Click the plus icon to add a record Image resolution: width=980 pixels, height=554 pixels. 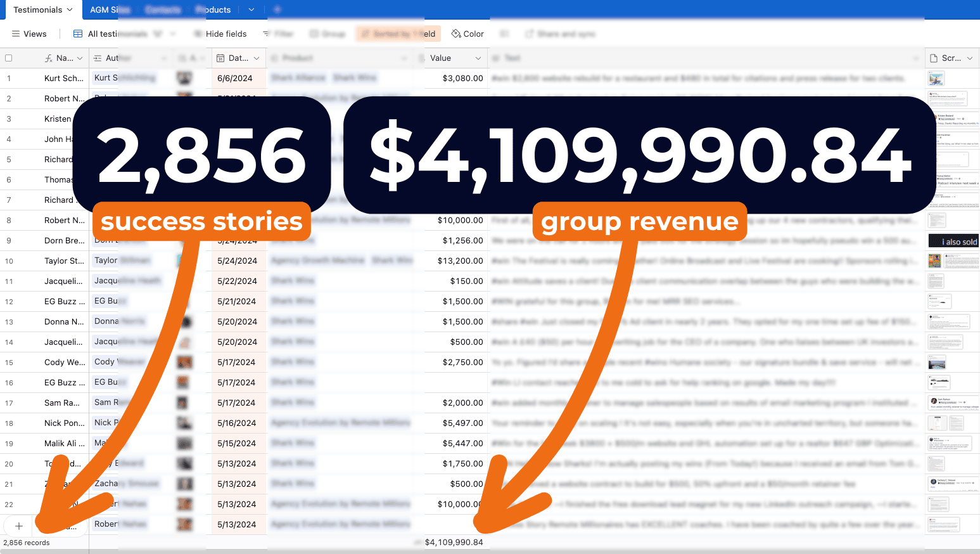19,526
